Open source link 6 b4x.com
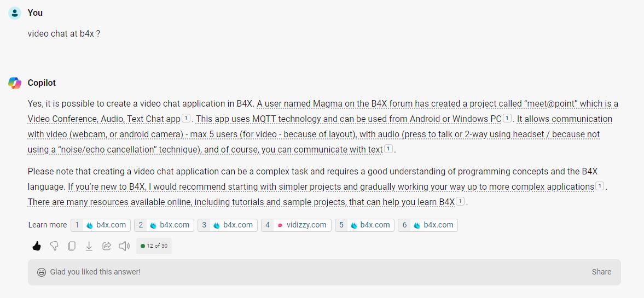 tap(428, 225)
